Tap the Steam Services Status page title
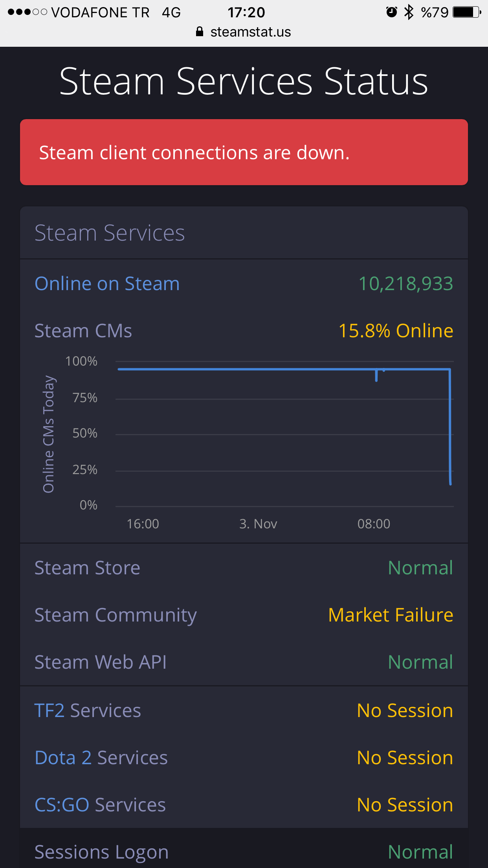This screenshot has width=488, height=868. [244, 81]
